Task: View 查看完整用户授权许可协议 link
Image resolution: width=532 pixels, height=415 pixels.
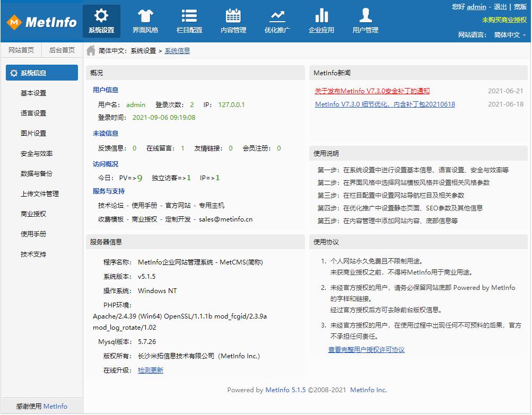Action: point(366,350)
